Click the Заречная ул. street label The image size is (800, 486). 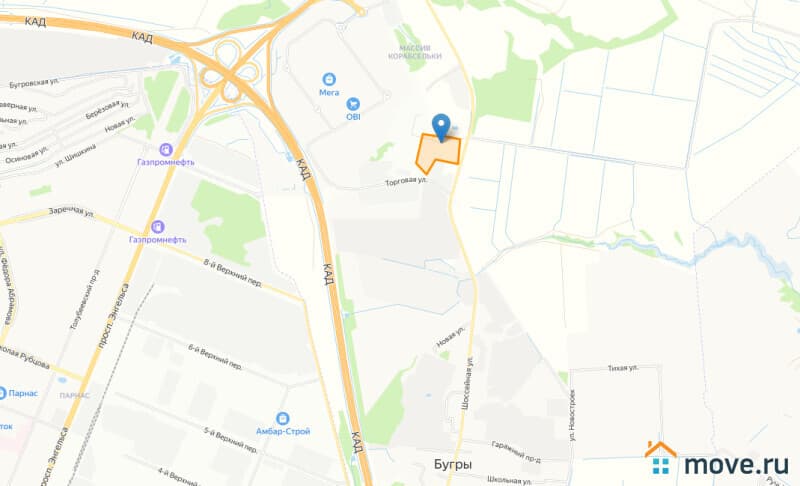(72, 212)
